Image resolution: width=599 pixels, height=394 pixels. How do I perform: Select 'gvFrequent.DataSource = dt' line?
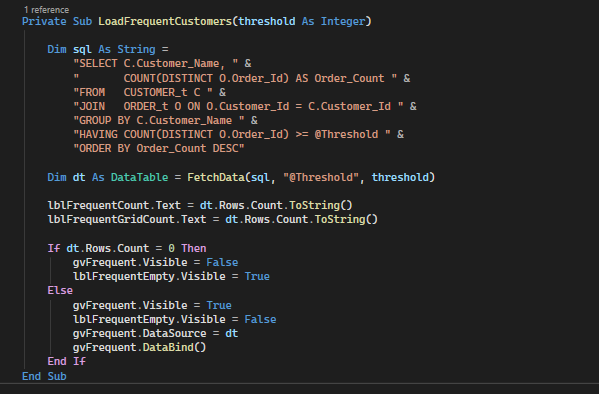point(155,333)
